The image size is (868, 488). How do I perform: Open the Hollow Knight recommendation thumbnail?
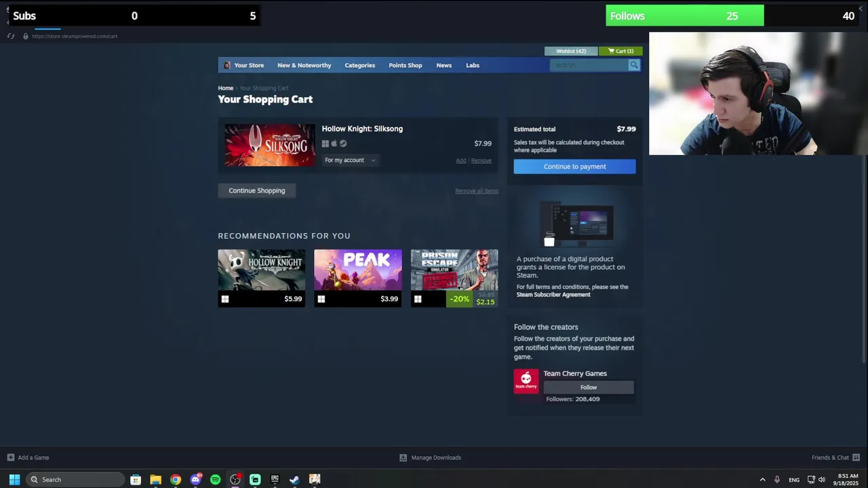click(261, 270)
